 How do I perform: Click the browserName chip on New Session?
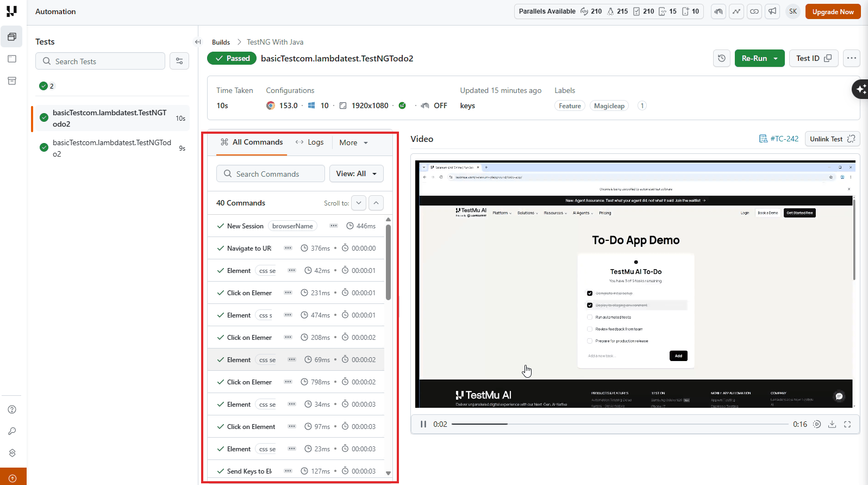(x=292, y=226)
